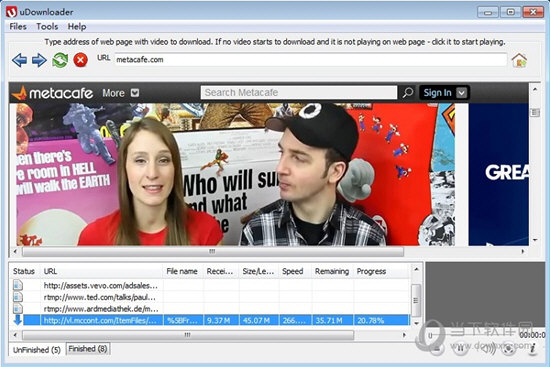
Task: Open the Files menu
Action: click(18, 27)
